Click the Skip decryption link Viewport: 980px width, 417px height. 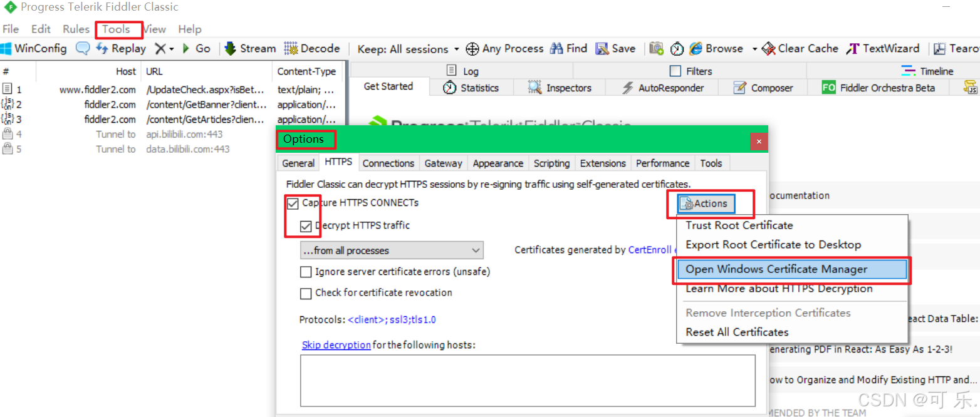pos(336,345)
